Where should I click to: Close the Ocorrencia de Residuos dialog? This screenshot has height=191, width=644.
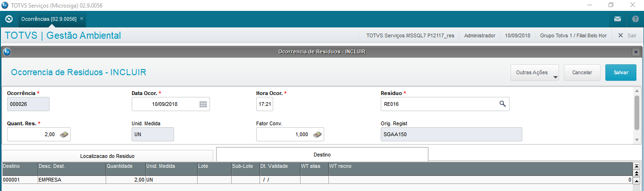point(636,52)
